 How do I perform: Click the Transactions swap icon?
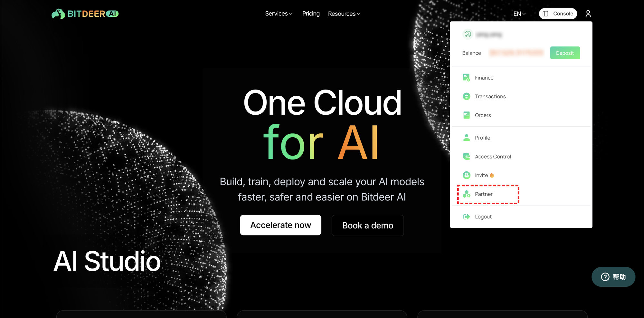(x=466, y=96)
